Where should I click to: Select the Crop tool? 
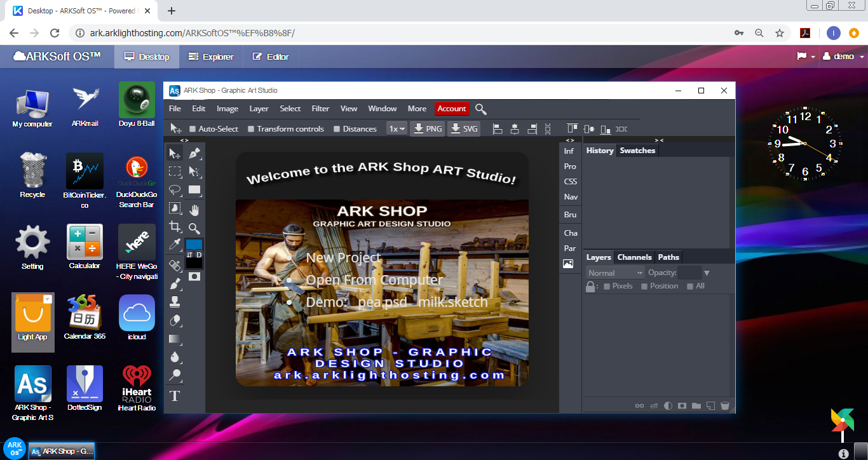[175, 227]
